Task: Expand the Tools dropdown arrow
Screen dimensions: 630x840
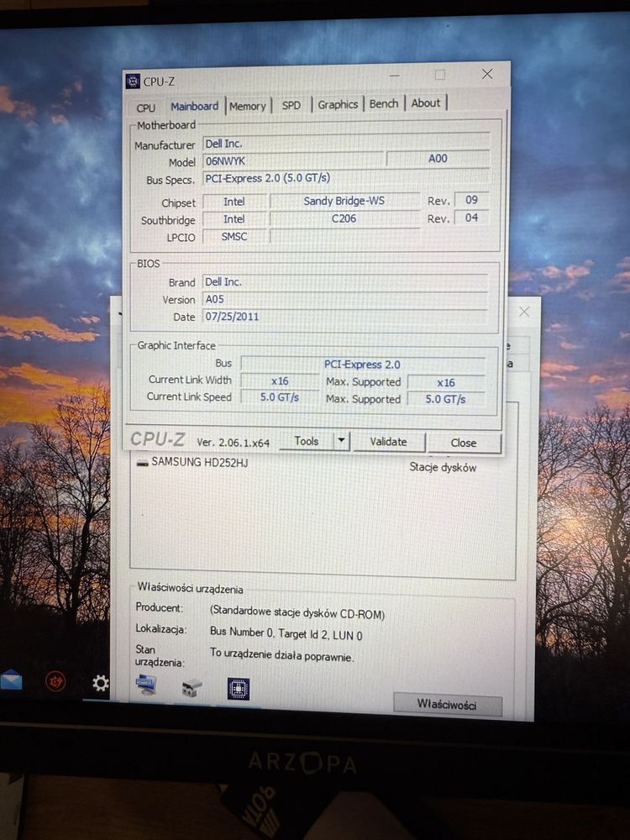Action: tap(341, 442)
